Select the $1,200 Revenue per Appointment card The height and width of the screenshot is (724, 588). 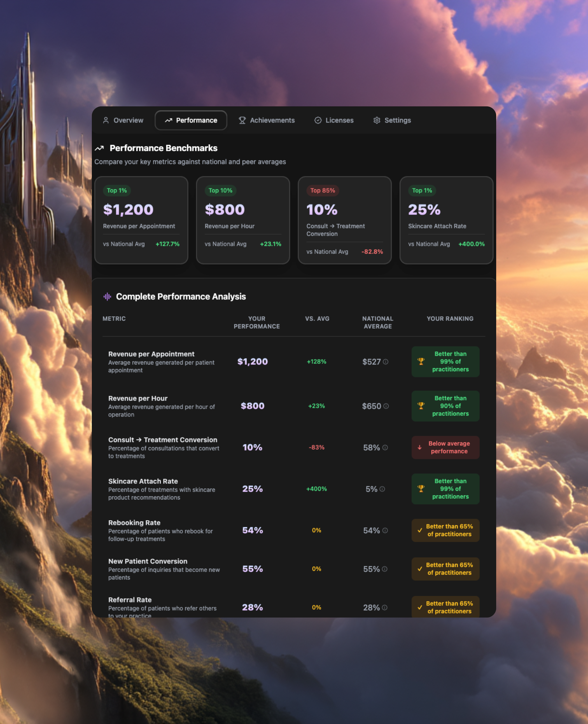tap(141, 220)
